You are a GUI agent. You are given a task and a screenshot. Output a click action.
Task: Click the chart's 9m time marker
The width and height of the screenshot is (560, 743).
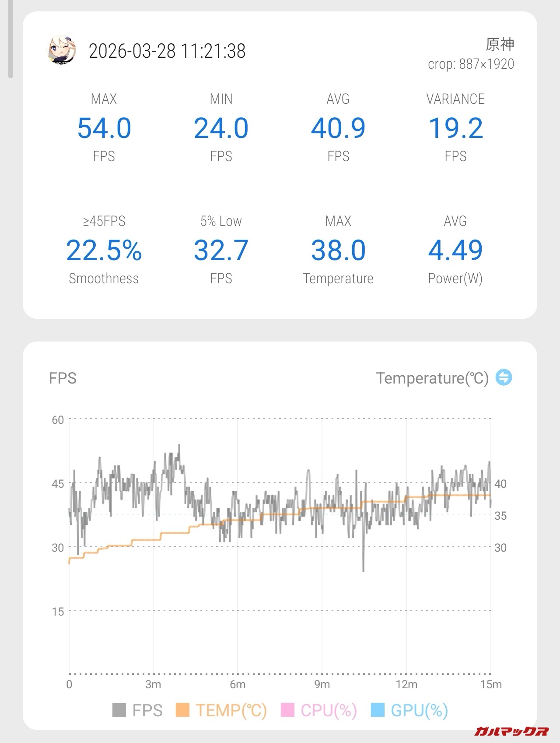[x=322, y=684]
